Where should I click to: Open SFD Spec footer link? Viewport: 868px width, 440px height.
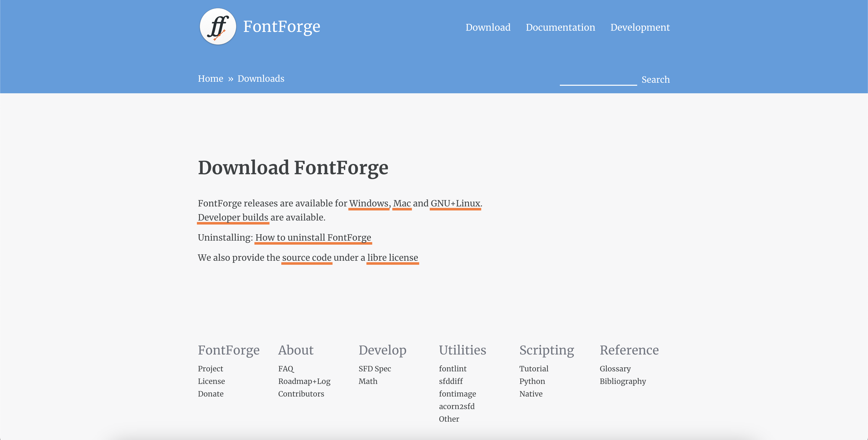coord(375,369)
